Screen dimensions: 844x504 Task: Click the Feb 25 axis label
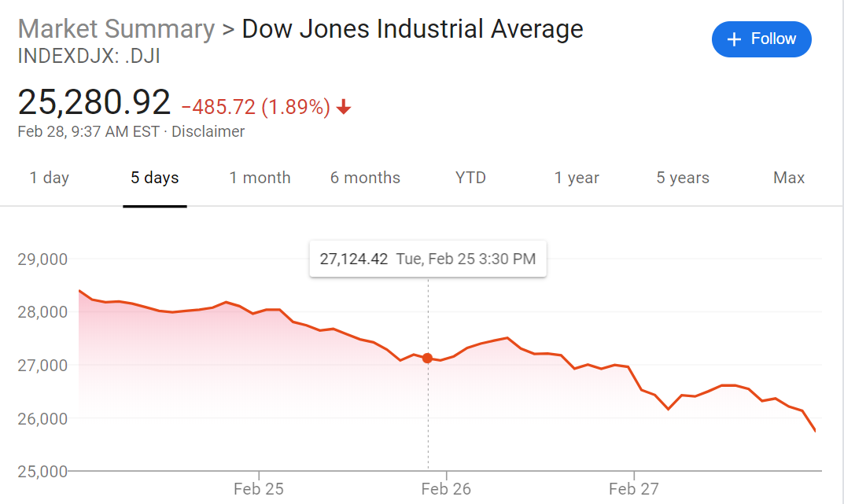pyautogui.click(x=258, y=489)
